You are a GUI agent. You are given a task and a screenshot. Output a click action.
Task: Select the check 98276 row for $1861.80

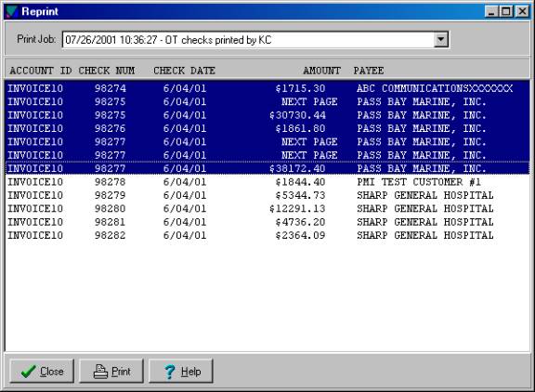point(267,128)
